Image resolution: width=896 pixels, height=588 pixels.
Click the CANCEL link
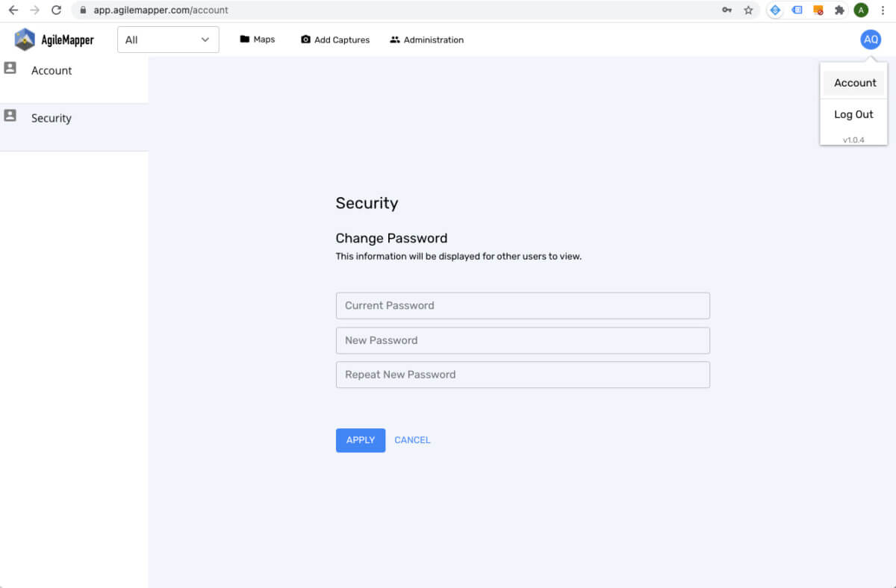coord(412,440)
